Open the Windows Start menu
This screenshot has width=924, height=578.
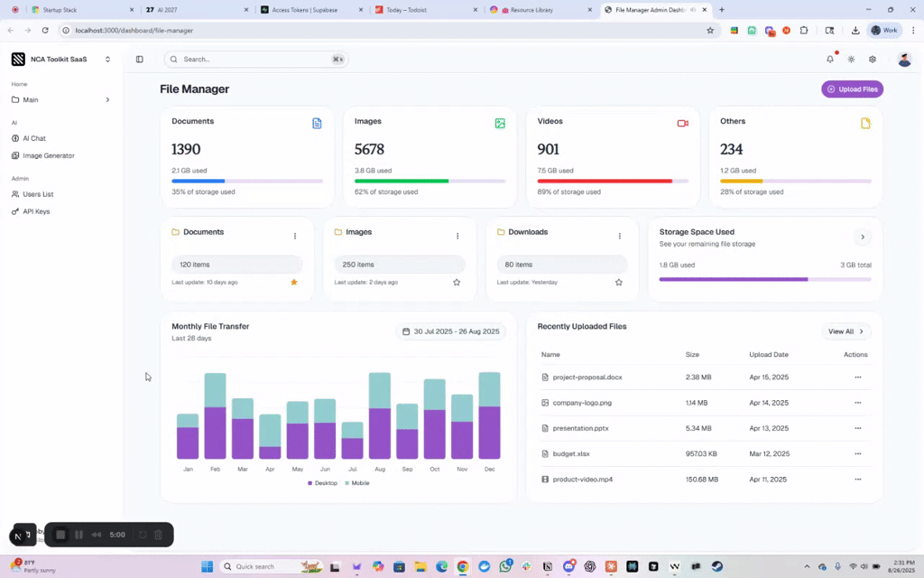coord(207,567)
